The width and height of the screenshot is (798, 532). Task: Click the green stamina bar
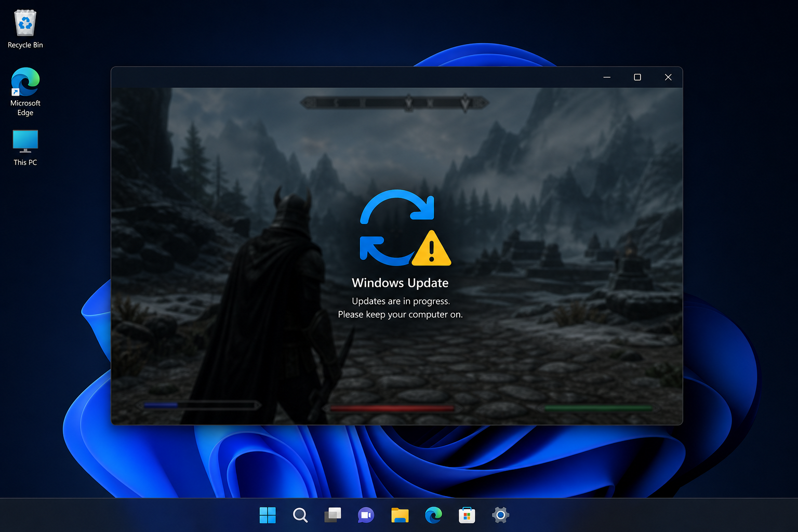pos(597,408)
